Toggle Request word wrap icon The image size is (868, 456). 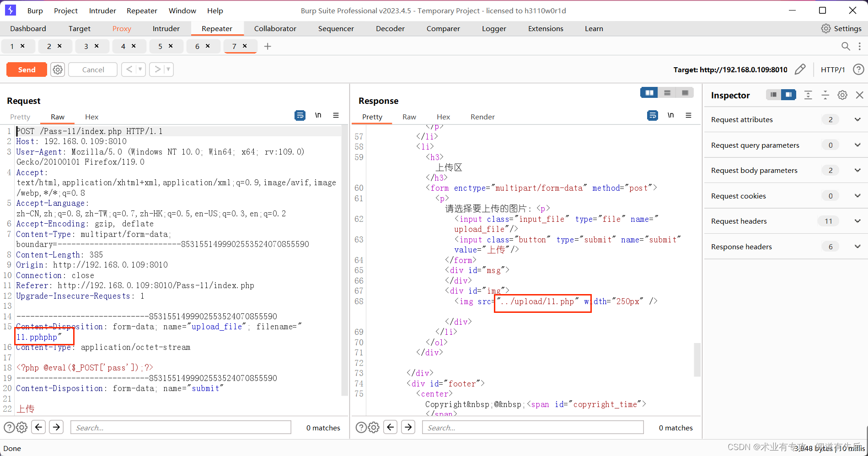pos(300,115)
